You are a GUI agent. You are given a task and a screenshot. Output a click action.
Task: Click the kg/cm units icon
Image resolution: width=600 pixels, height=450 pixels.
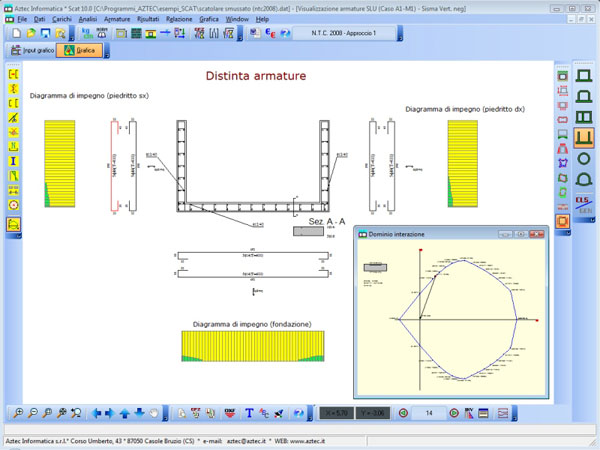(88, 33)
